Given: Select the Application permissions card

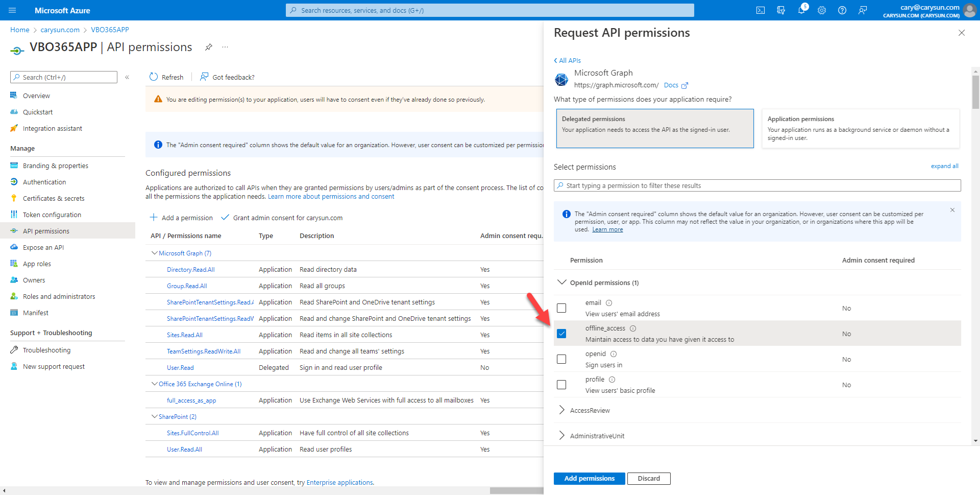Looking at the screenshot, I should click(x=861, y=128).
